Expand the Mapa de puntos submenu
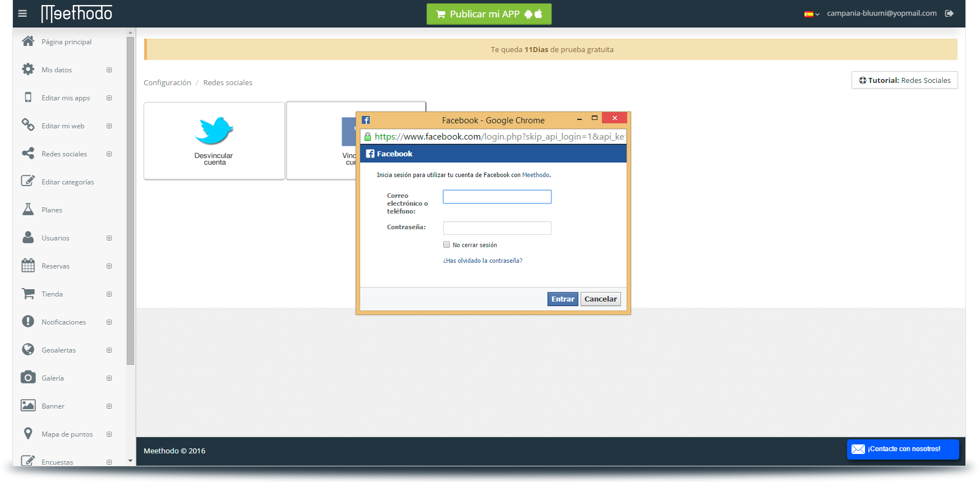 (109, 434)
